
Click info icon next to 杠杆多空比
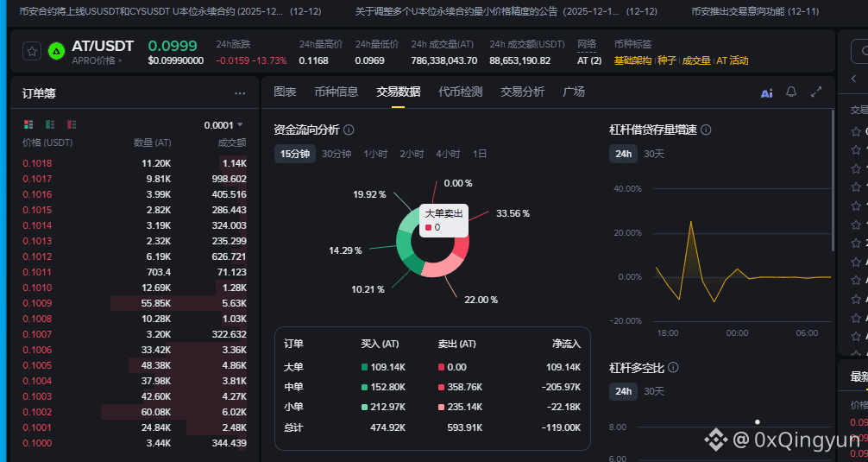pyautogui.click(x=673, y=367)
